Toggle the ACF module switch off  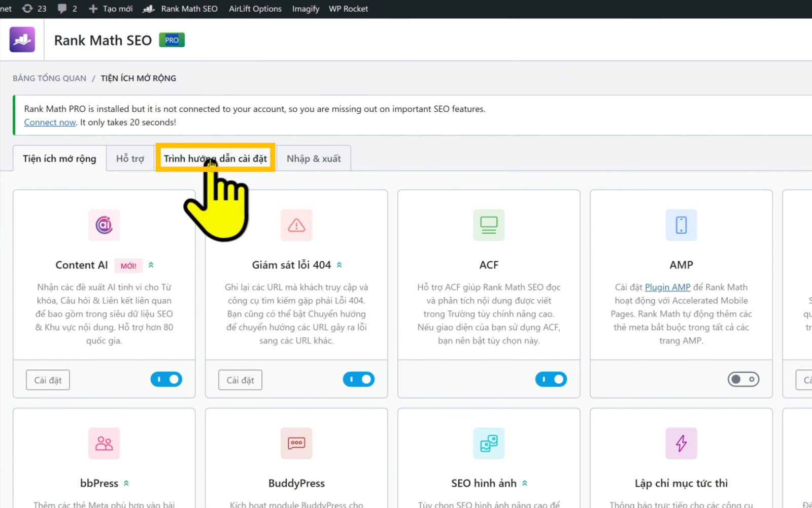551,379
